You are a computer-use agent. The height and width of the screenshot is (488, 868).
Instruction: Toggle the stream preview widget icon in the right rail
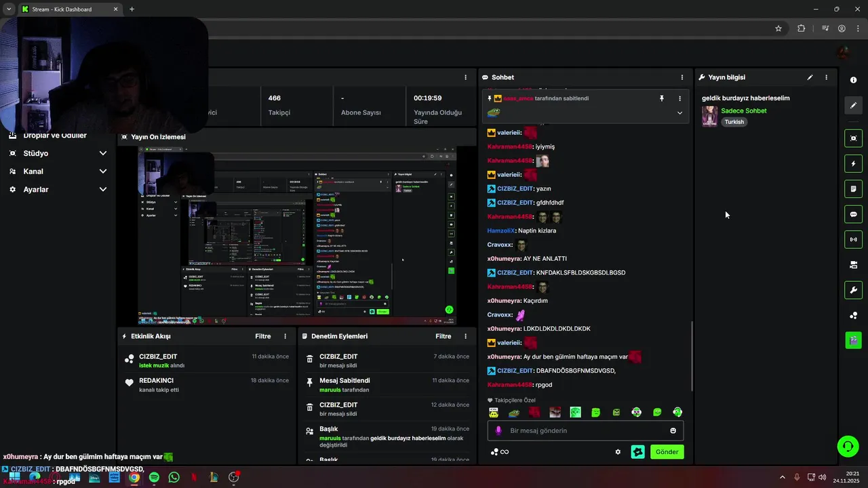(x=853, y=138)
